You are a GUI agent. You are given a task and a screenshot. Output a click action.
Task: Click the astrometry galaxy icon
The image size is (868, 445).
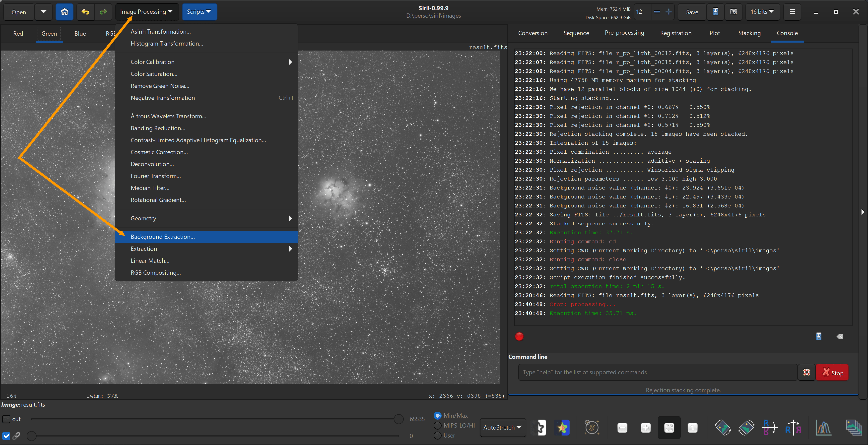[591, 428]
